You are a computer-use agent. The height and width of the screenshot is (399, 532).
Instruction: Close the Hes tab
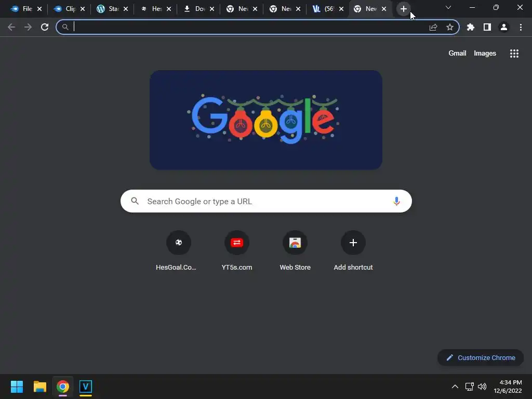(169, 9)
